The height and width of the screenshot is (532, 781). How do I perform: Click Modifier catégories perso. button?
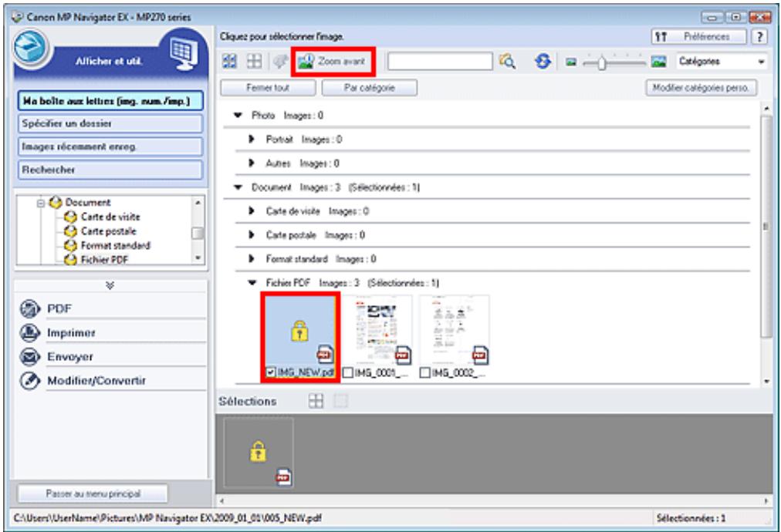coord(702,88)
